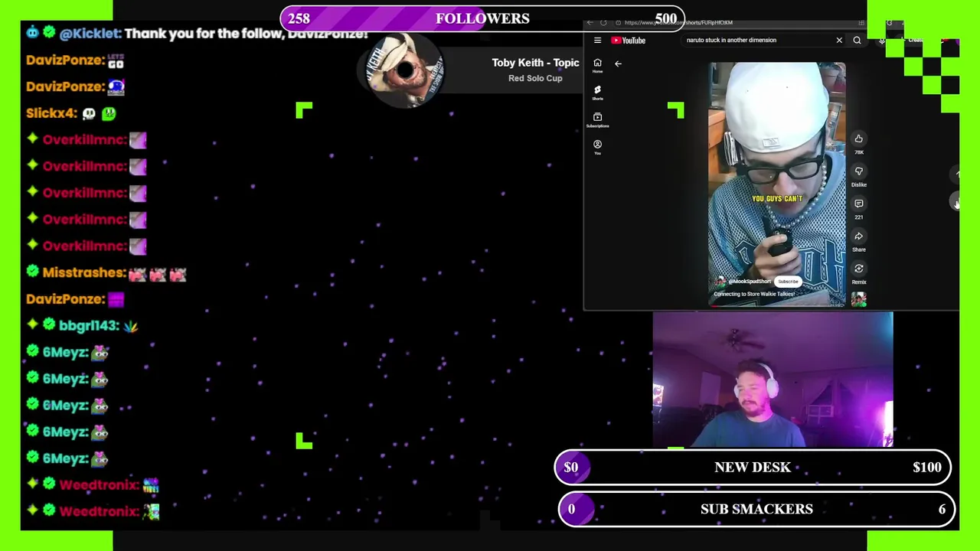Dislike the current Short
Screen dimensions: 980x551
point(858,172)
